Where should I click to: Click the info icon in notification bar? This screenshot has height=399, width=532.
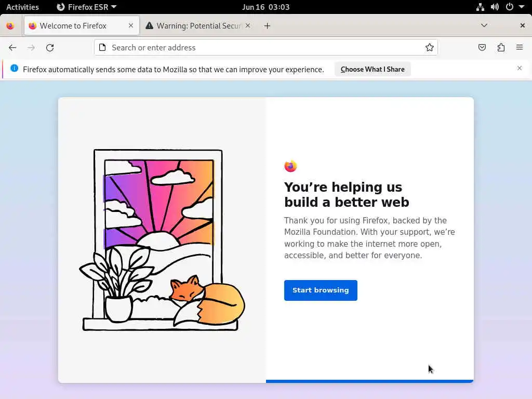tap(14, 68)
